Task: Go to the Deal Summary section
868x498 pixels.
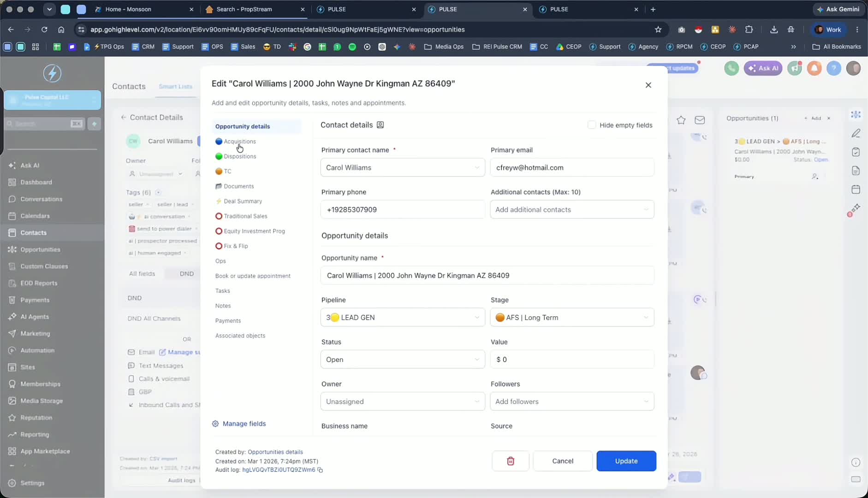Action: coord(243,201)
